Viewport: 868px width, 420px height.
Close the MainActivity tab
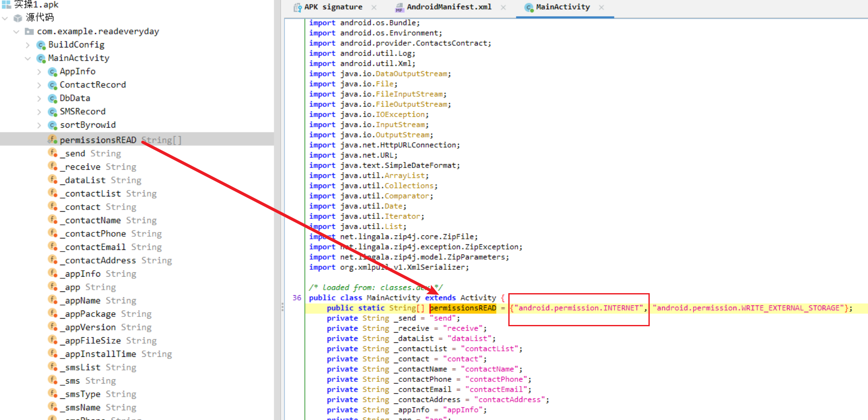click(x=601, y=7)
